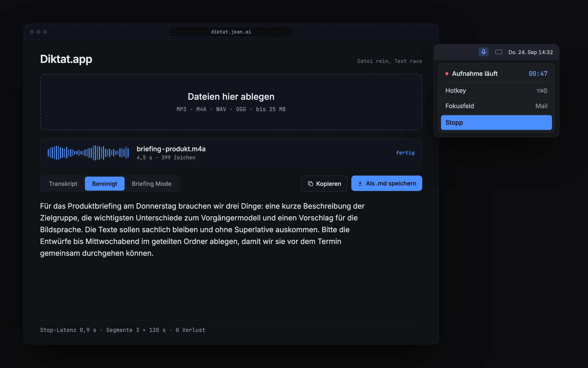Click the microphone icon in the menu bar

[x=483, y=52]
